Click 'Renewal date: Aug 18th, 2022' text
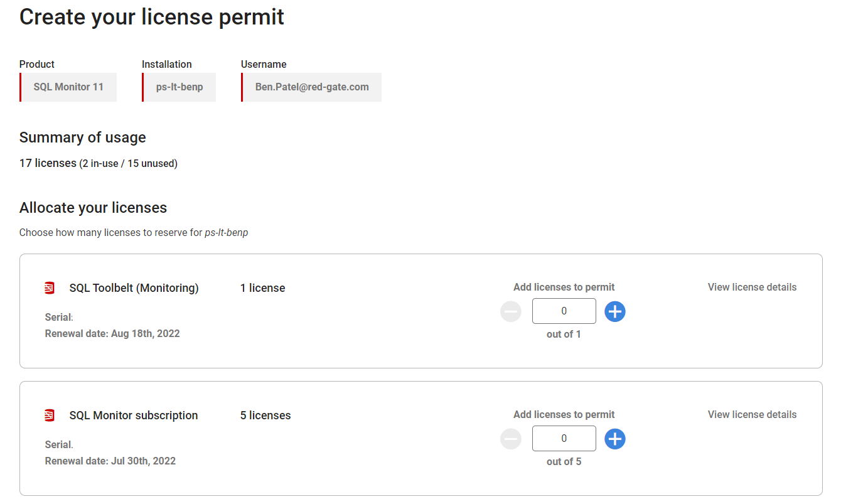This screenshot has width=841, height=504. [x=112, y=334]
